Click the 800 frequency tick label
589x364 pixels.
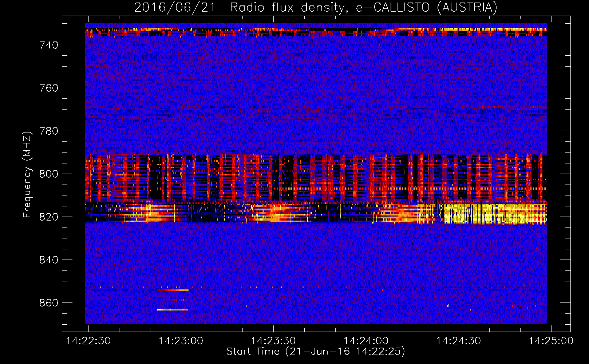[x=49, y=174]
